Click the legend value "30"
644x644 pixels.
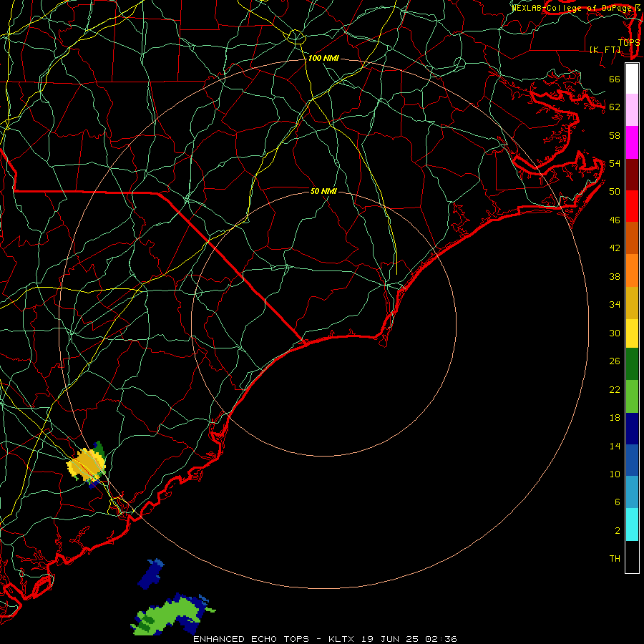coord(615,333)
